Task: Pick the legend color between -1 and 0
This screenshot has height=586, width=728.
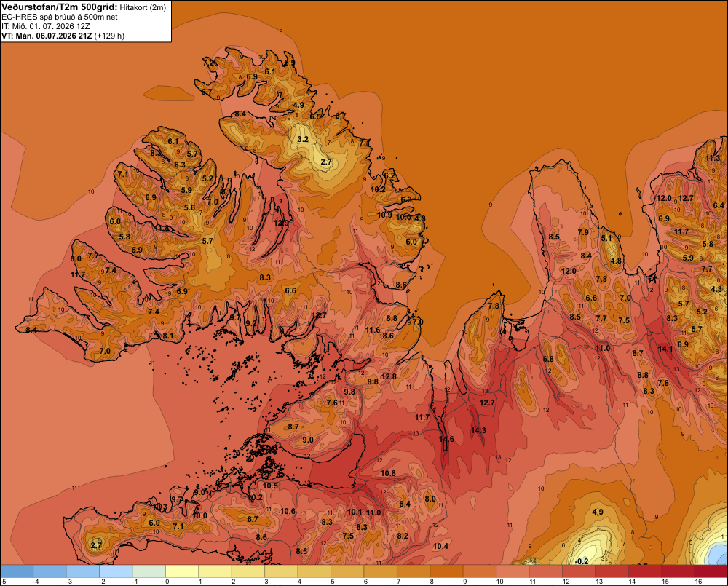Action: [149, 571]
